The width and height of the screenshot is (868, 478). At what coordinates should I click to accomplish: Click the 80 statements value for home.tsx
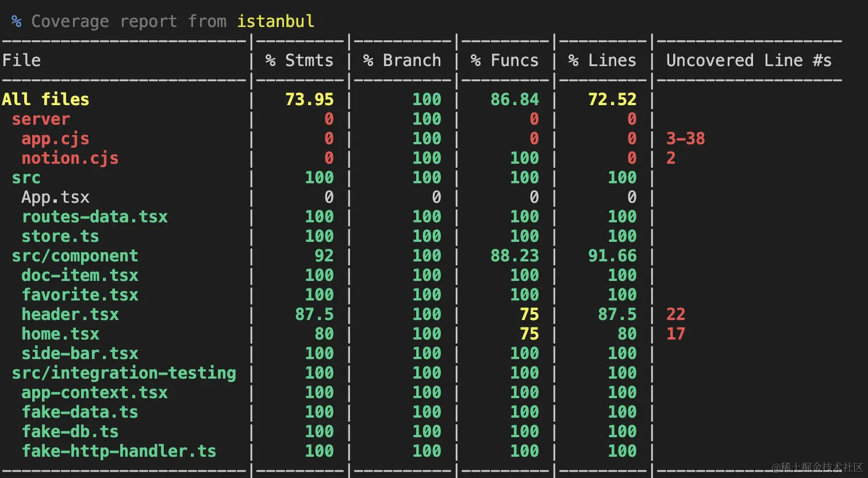324,334
